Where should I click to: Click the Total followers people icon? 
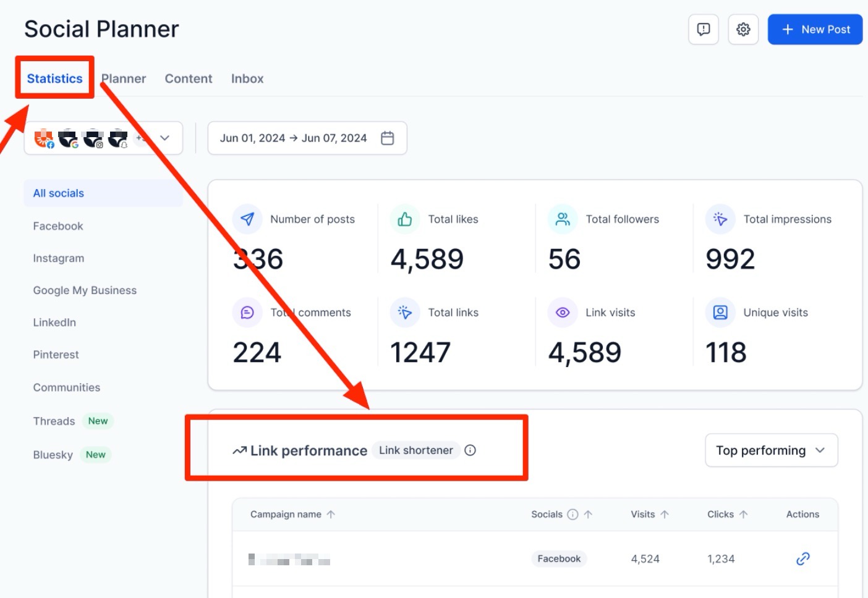coord(563,219)
